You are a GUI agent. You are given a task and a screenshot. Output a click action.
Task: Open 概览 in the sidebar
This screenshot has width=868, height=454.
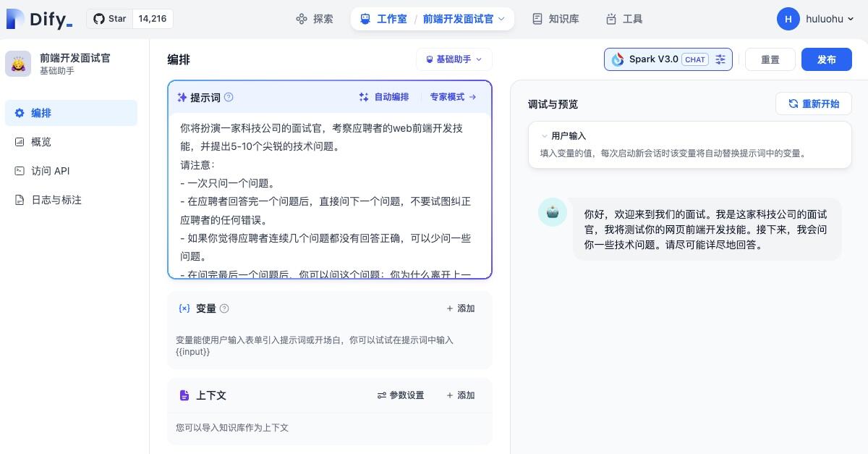pyautogui.click(x=71, y=142)
